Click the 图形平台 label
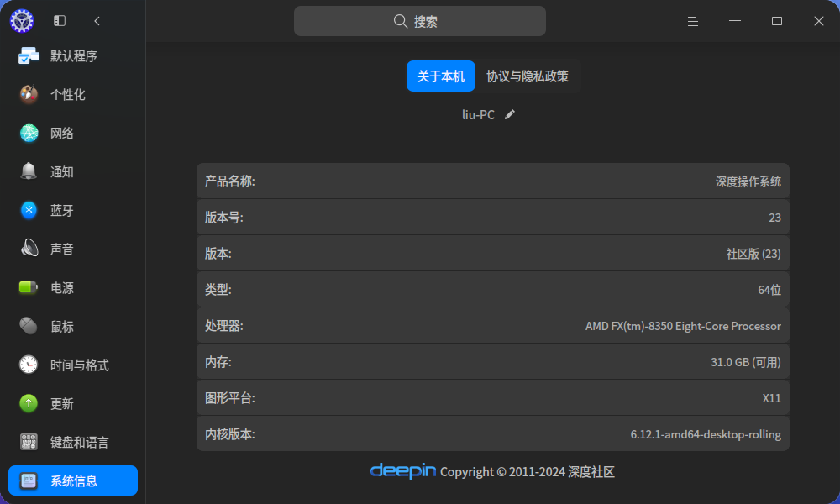840x504 pixels. [230, 398]
